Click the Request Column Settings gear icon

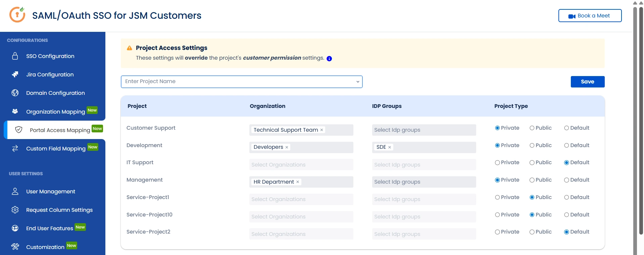coord(15,210)
